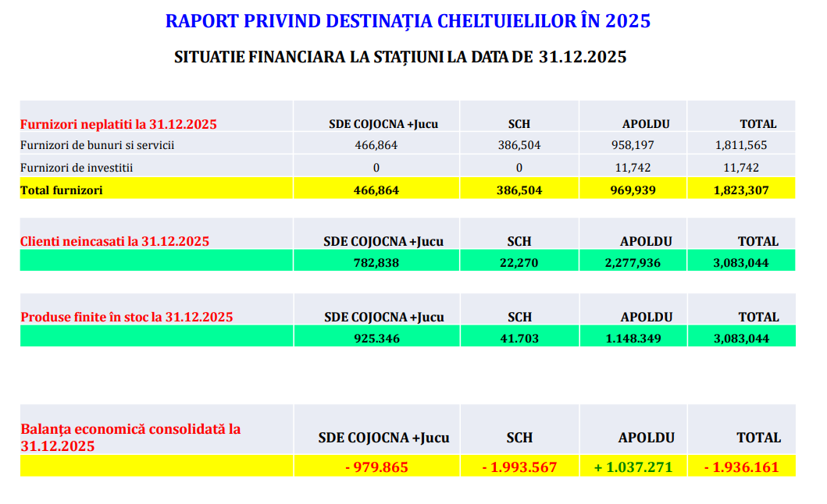Select the TOTAL value 1,811,565
The image size is (827, 504).
[741, 145]
